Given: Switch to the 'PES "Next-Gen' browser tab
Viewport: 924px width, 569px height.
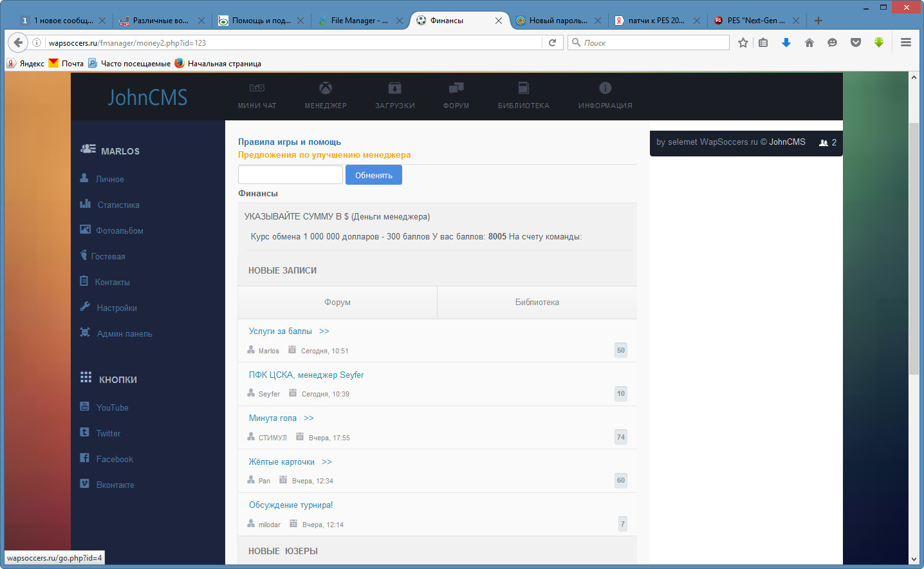Looking at the screenshot, I should pyautogui.click(x=755, y=21).
